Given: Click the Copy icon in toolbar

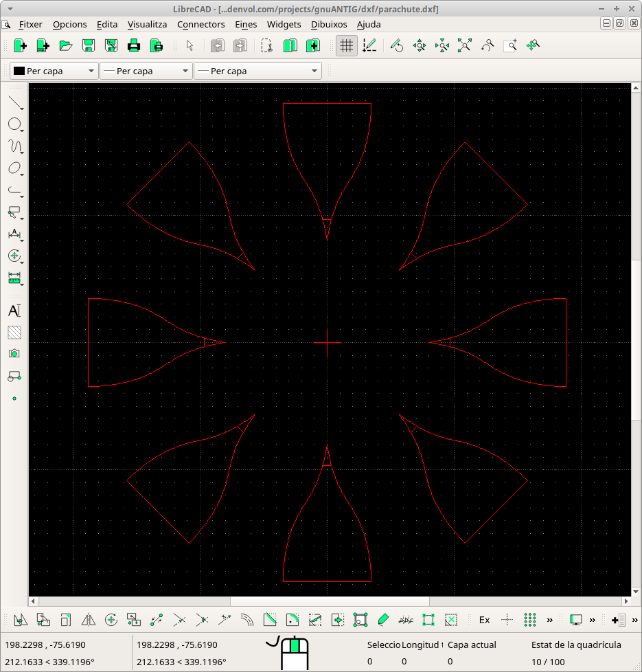Looking at the screenshot, I should point(290,45).
